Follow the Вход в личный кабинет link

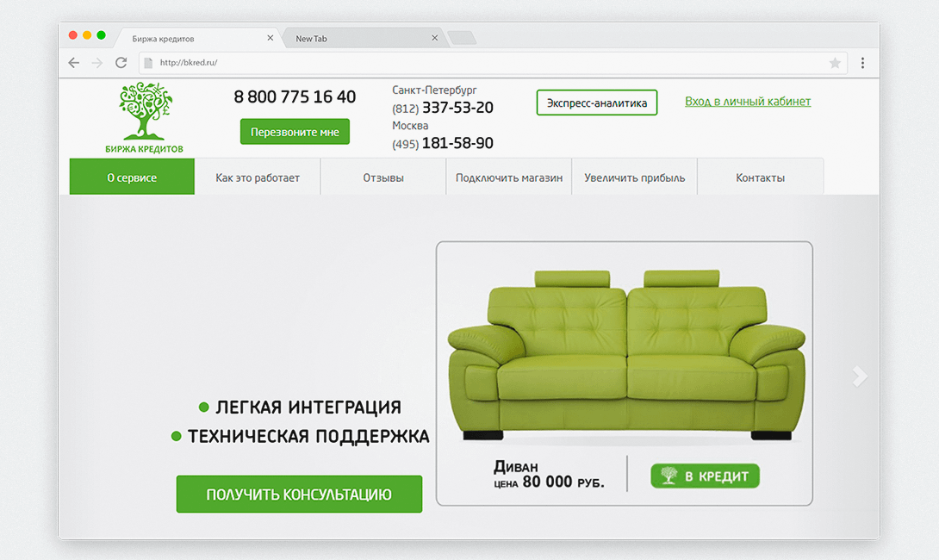(x=748, y=101)
